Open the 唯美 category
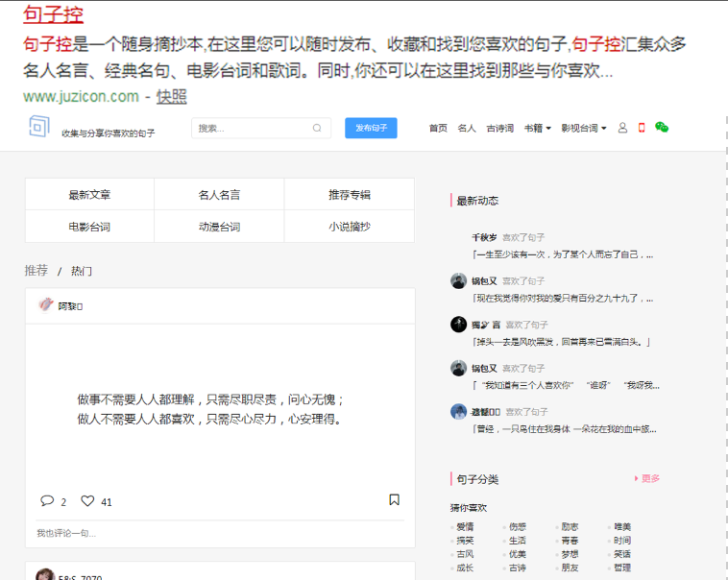Screen dimensions: 728x580 (622, 526)
